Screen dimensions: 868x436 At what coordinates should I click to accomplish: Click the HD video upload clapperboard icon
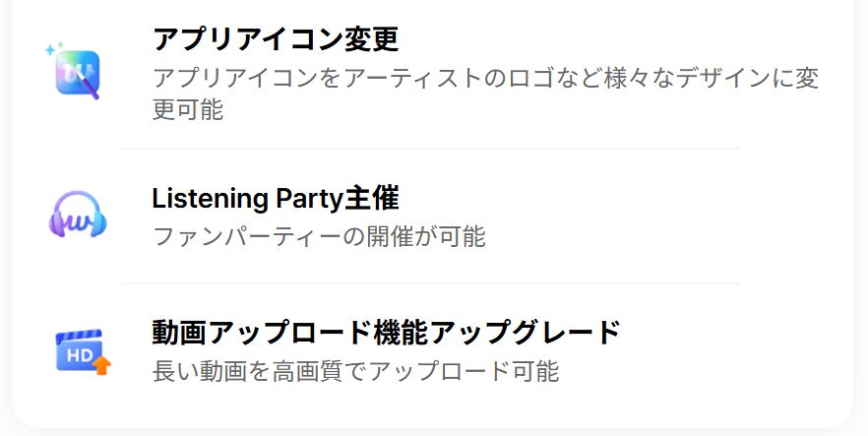point(83,352)
